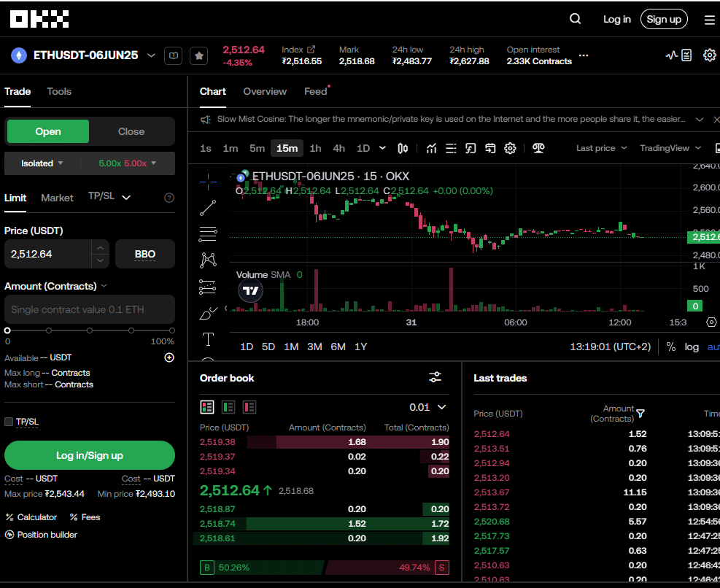Select the Market order tab

click(x=57, y=198)
